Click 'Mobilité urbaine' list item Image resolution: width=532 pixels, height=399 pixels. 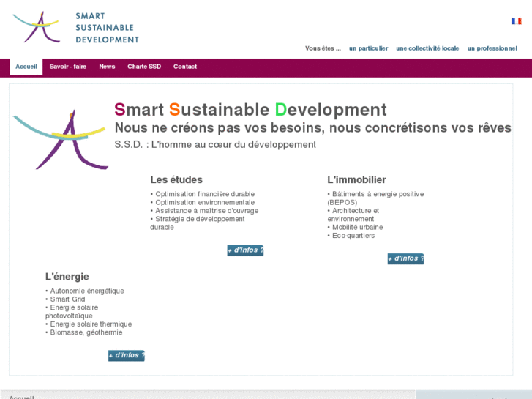point(355,227)
